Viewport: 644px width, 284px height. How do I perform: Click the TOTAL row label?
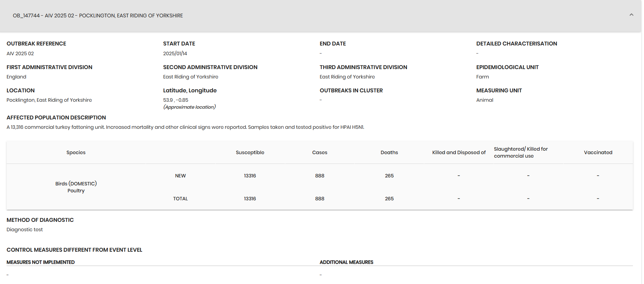180,199
